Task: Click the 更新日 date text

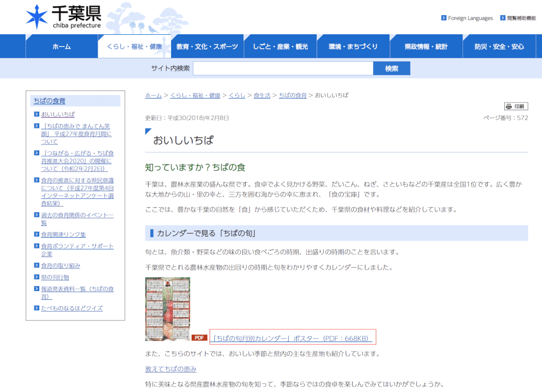Action: (187, 118)
